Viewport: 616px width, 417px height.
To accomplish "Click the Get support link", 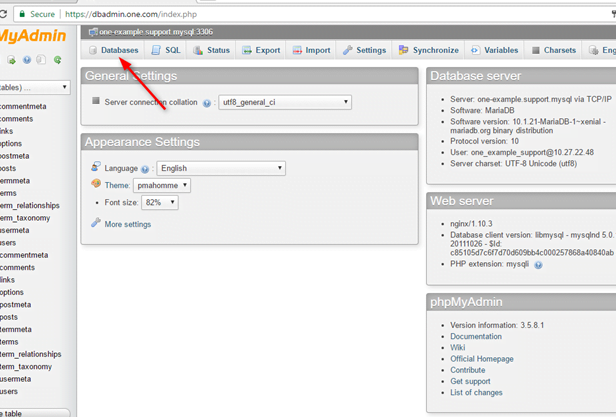I will [x=470, y=381].
